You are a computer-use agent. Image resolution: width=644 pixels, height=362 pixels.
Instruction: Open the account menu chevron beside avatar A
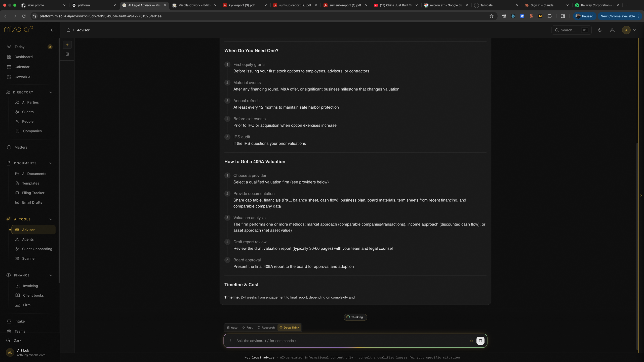(x=634, y=30)
